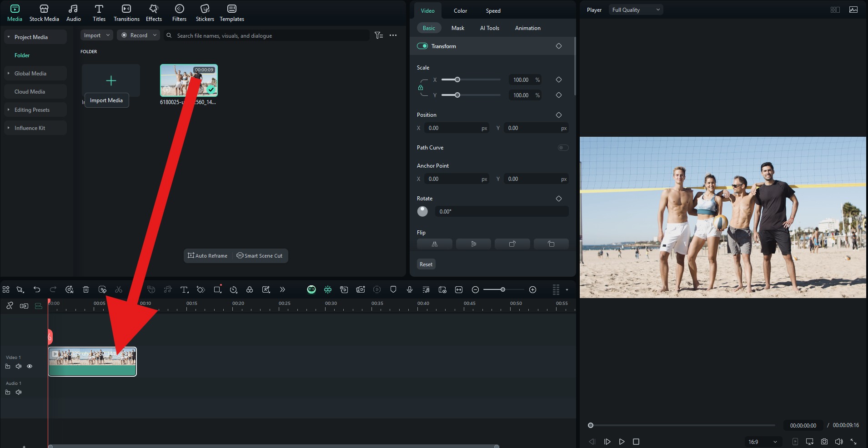Screen dimensions: 868x448
Task: Enable the Path Curve switch
Action: pos(563,148)
